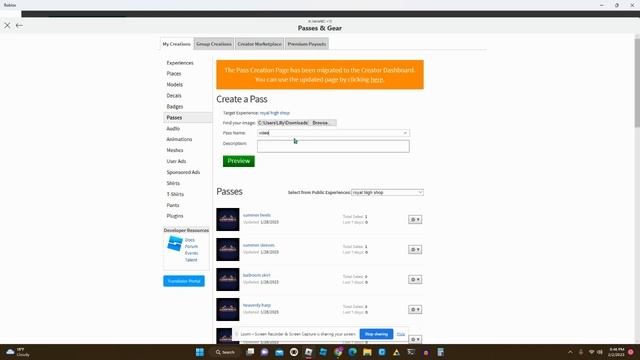This screenshot has width=640, height=360.
Task: Click the Roblox icon in the taskbar
Action: click(x=309, y=352)
